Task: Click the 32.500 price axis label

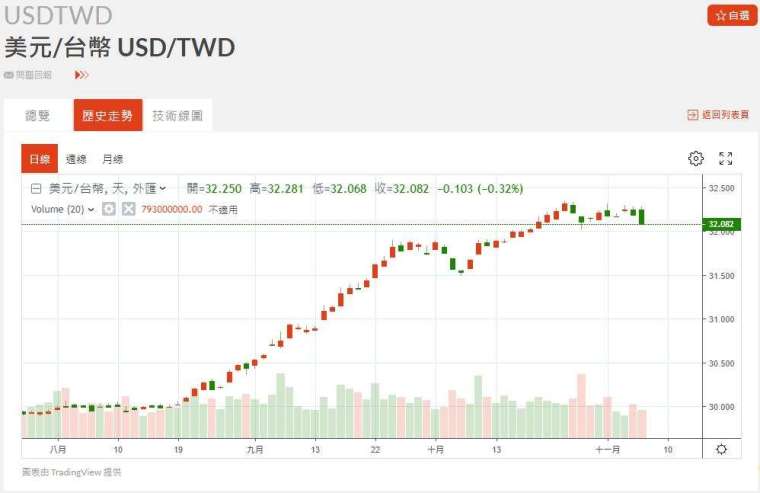Action: coord(721,188)
